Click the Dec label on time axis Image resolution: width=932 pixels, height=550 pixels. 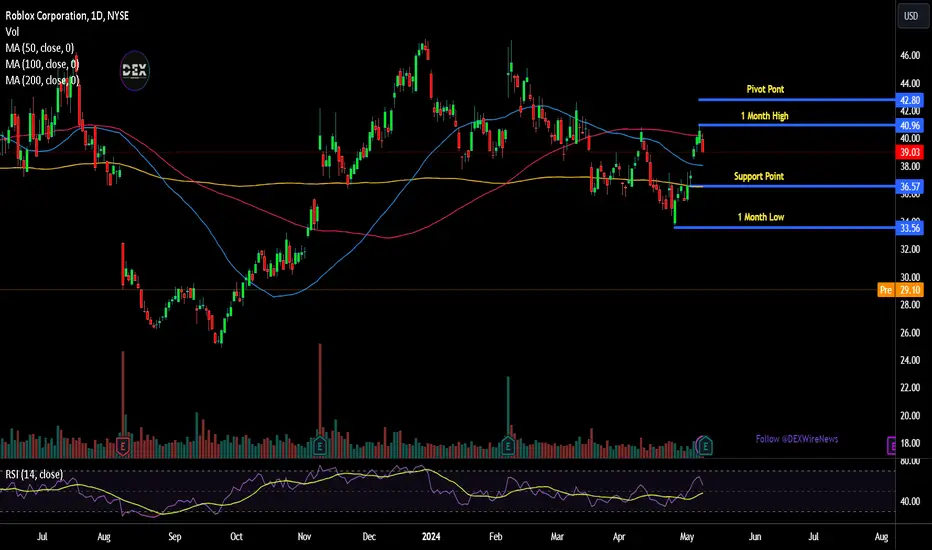click(369, 536)
